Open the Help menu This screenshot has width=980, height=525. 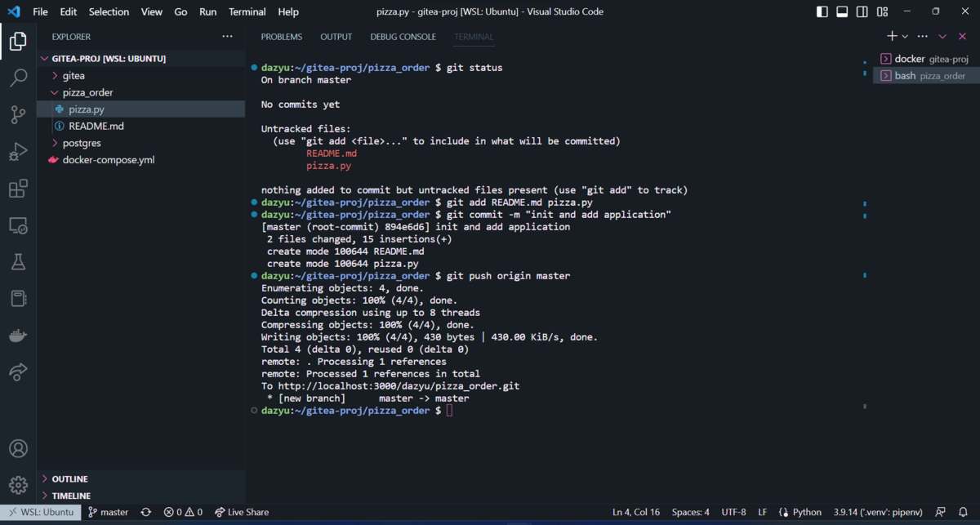[x=288, y=11]
